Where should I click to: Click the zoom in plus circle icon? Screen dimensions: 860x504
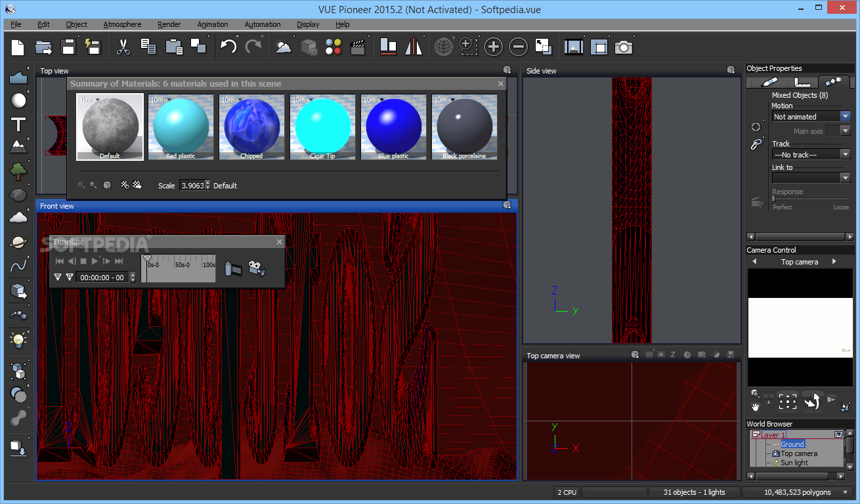(x=494, y=47)
